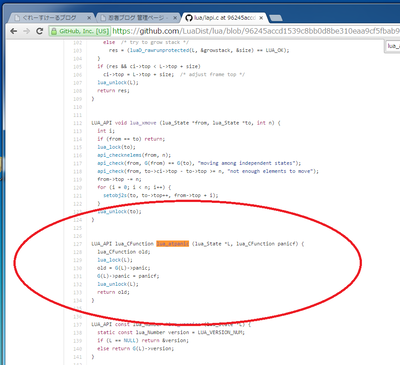
Task: Click line number 112
Action: [77, 123]
